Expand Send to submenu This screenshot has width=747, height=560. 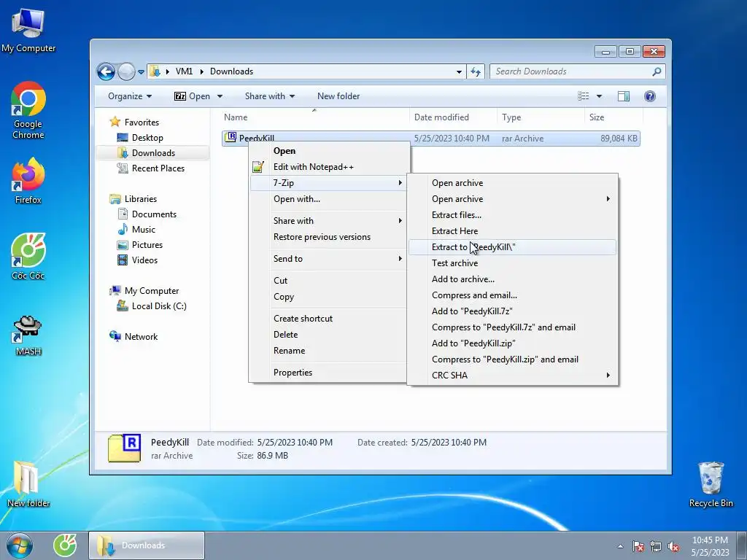click(x=329, y=259)
